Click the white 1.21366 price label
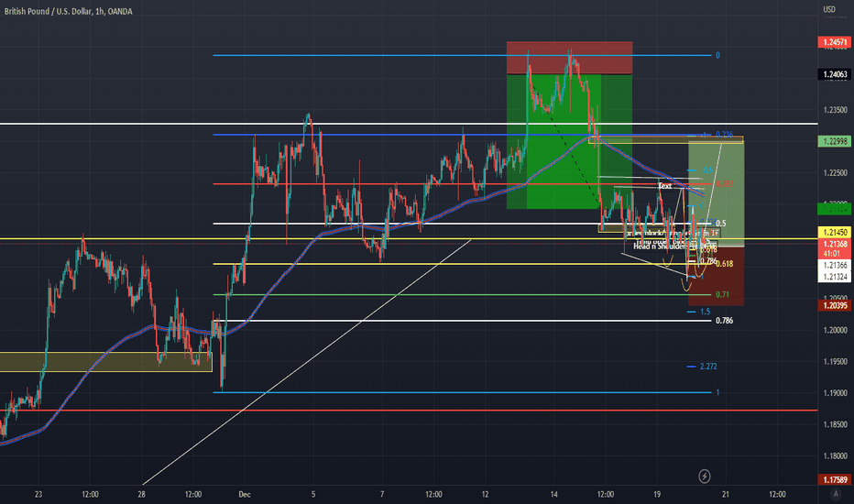This screenshot has width=854, height=504. point(835,266)
